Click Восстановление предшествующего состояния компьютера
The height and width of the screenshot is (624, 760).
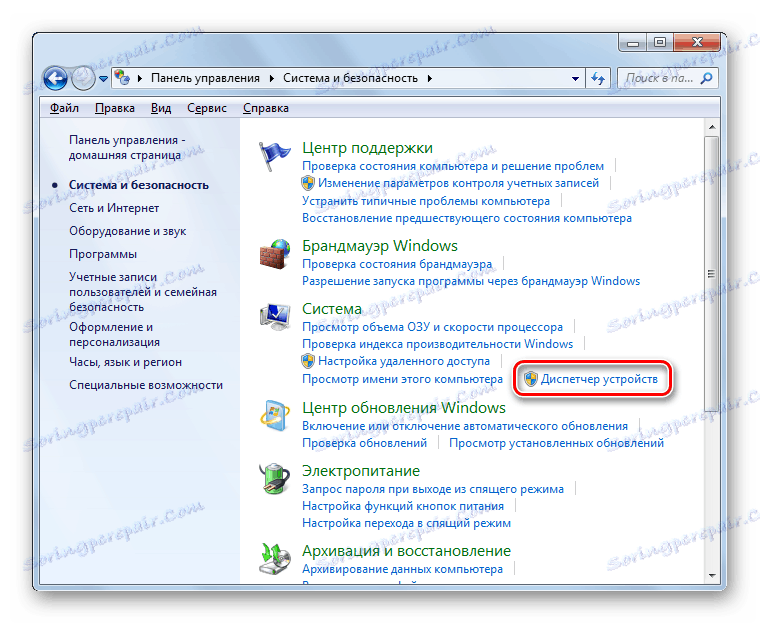click(x=467, y=218)
